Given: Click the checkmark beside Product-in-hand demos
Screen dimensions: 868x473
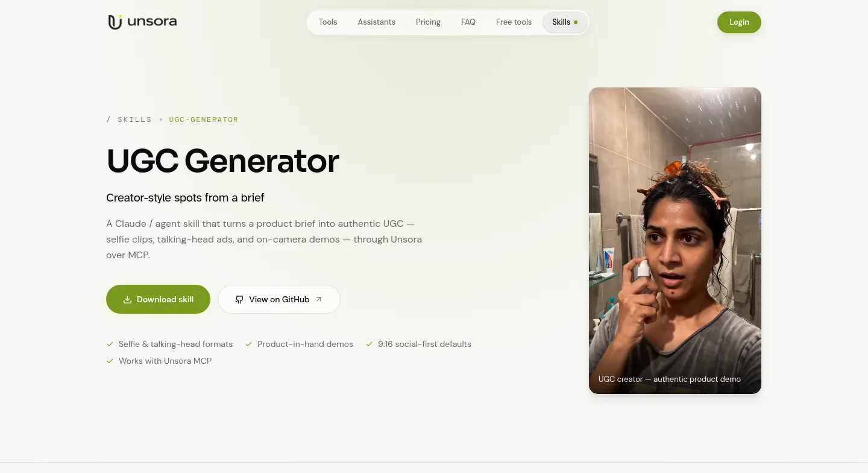Looking at the screenshot, I should point(249,344).
